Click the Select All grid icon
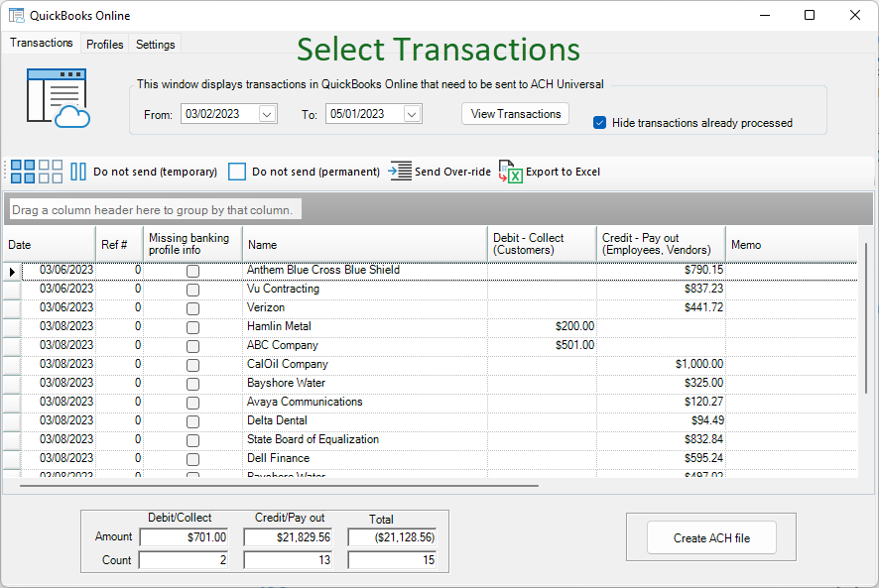The image size is (879, 588). point(23,172)
